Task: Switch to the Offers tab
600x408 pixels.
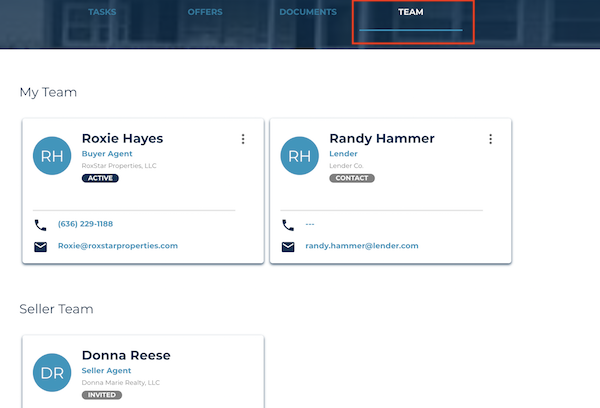Action: [x=205, y=12]
